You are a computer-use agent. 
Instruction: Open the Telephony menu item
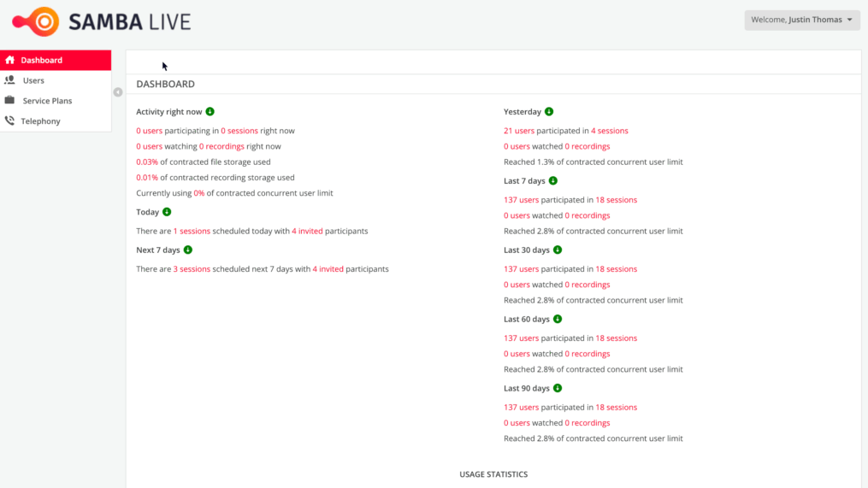56,121
